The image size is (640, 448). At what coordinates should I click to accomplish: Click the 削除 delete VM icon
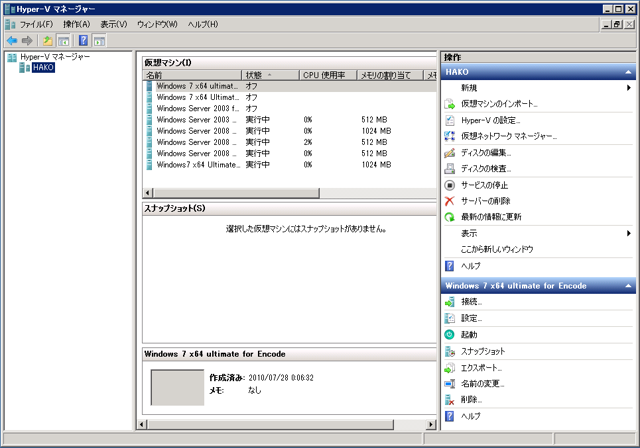(x=449, y=400)
